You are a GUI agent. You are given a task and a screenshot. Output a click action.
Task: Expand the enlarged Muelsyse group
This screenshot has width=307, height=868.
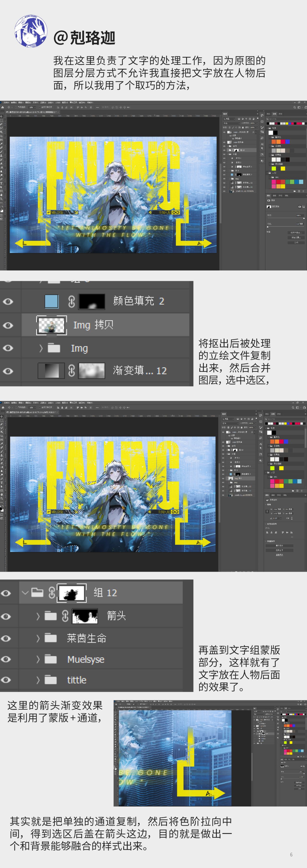[38, 659]
